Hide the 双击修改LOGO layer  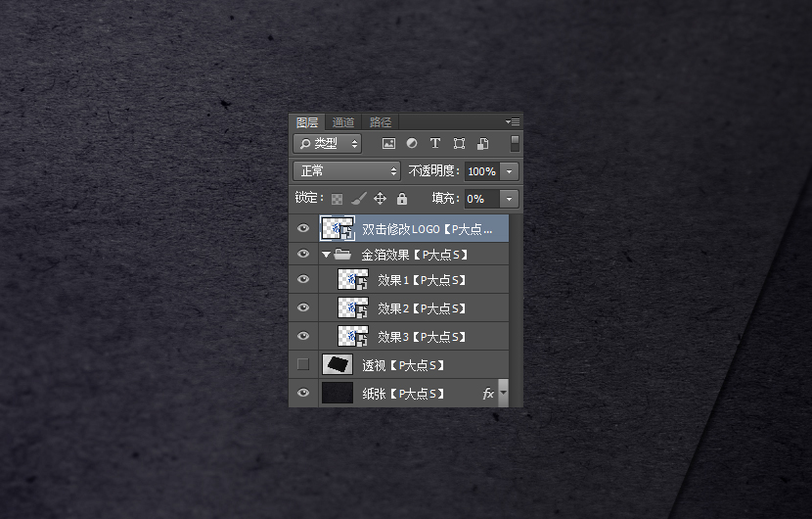point(303,228)
